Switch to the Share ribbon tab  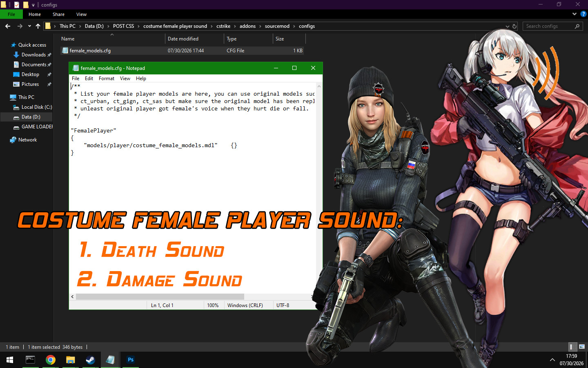point(58,14)
